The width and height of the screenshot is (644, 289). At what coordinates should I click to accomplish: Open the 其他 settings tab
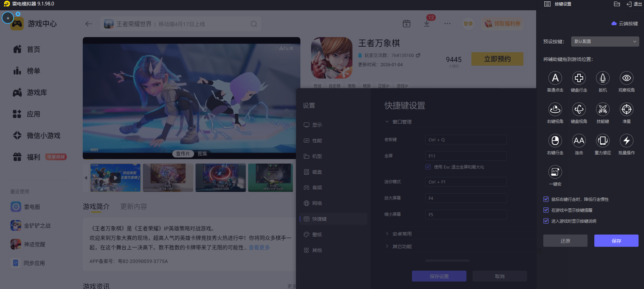(333, 250)
